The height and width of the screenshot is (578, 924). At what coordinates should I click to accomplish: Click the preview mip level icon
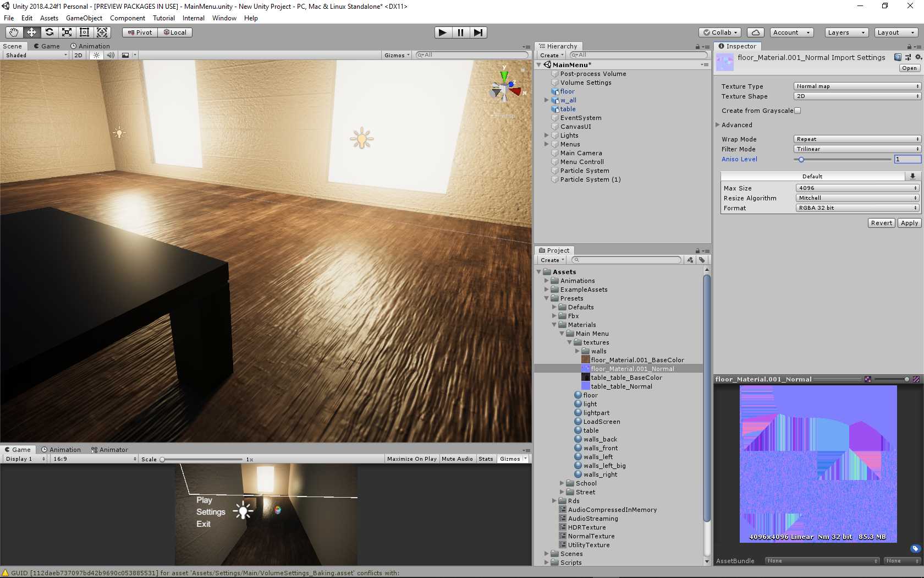(x=916, y=379)
